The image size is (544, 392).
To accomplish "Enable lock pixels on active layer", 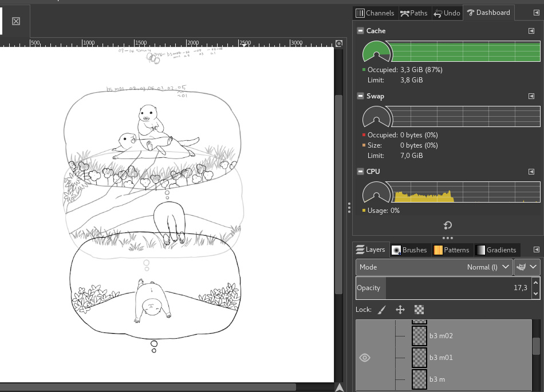I will [381, 309].
